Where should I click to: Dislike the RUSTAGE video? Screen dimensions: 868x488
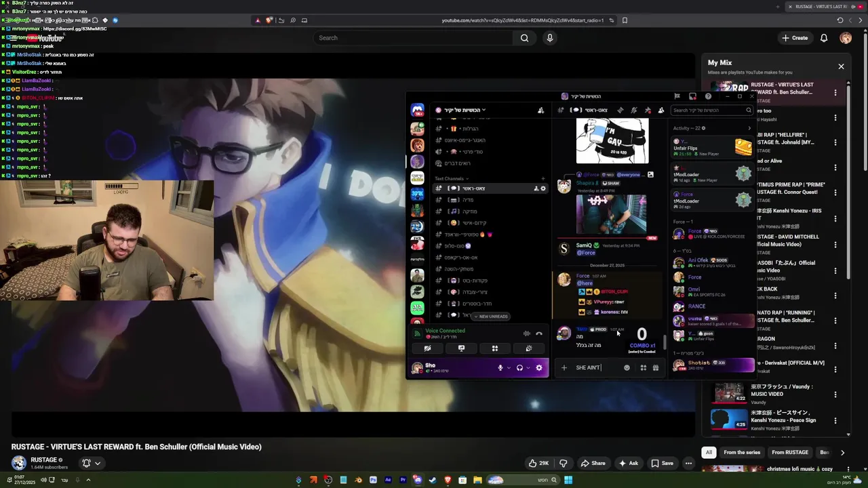click(563, 464)
